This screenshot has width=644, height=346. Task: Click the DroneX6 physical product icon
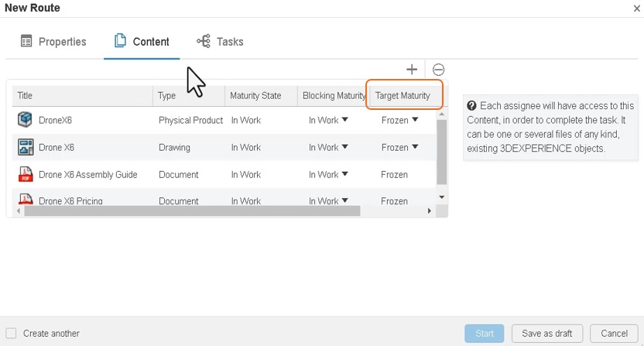(x=26, y=120)
